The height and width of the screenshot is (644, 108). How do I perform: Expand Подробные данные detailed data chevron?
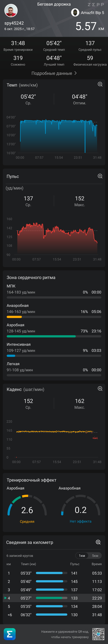(76, 73)
